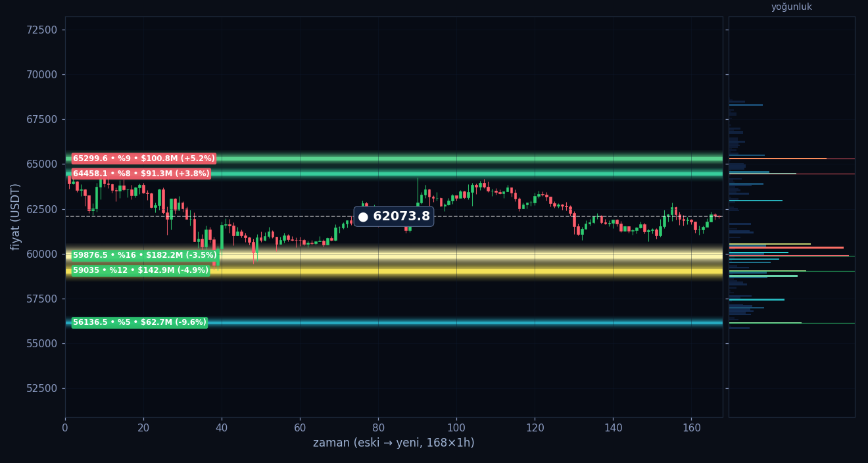Click the 59876.5 support level label

coord(145,255)
